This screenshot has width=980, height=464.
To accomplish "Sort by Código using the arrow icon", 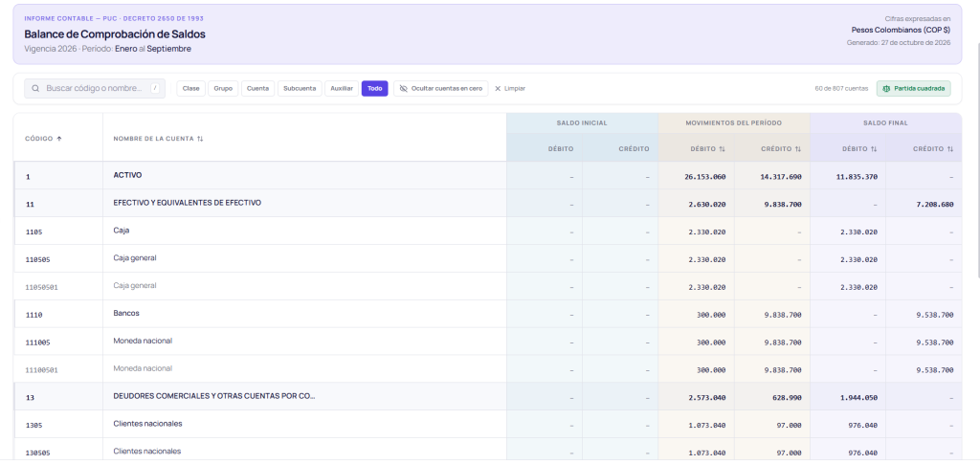I will (59, 139).
